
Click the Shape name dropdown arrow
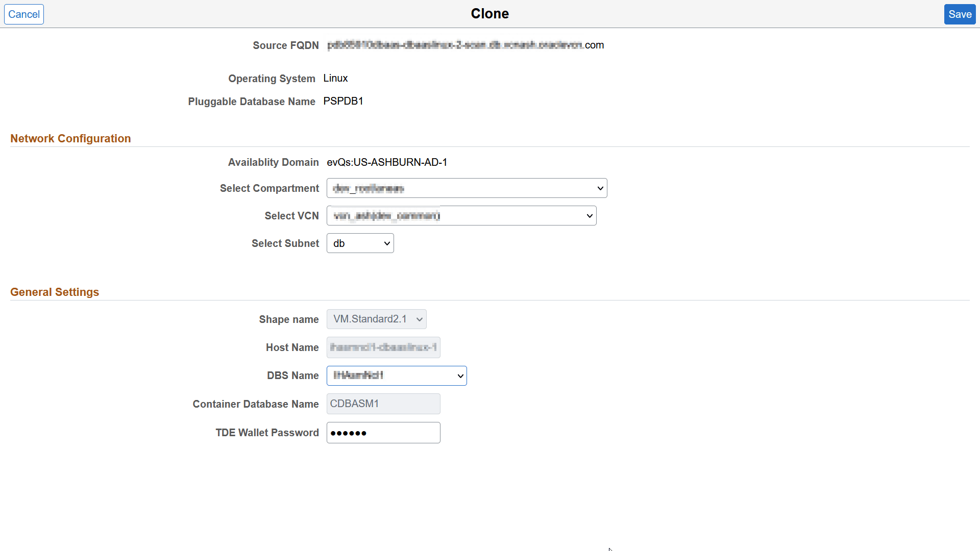418,319
